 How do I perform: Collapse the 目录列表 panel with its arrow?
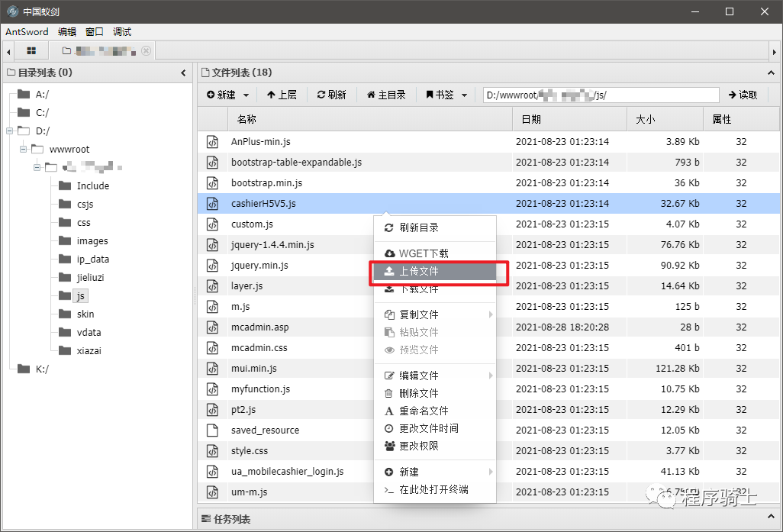click(183, 72)
